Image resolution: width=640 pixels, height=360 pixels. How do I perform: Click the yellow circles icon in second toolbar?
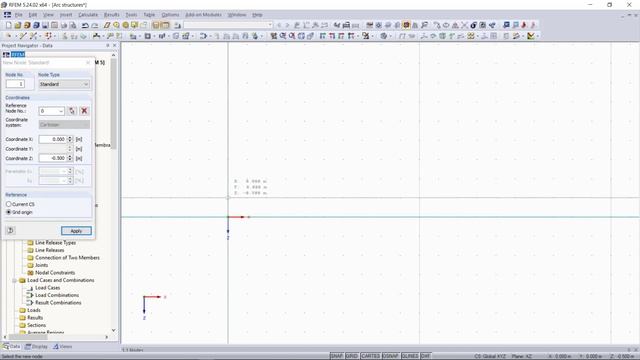[471, 36]
